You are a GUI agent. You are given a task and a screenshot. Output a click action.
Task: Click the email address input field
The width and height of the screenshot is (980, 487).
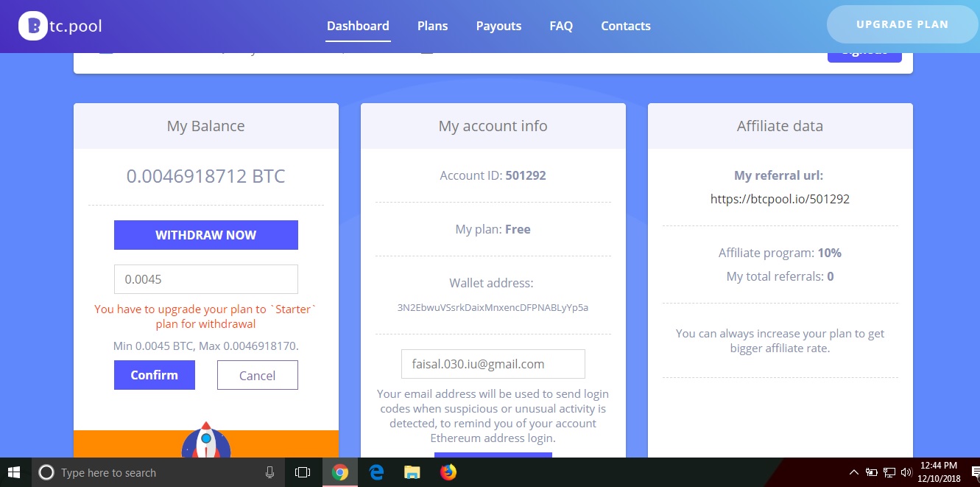(493, 364)
